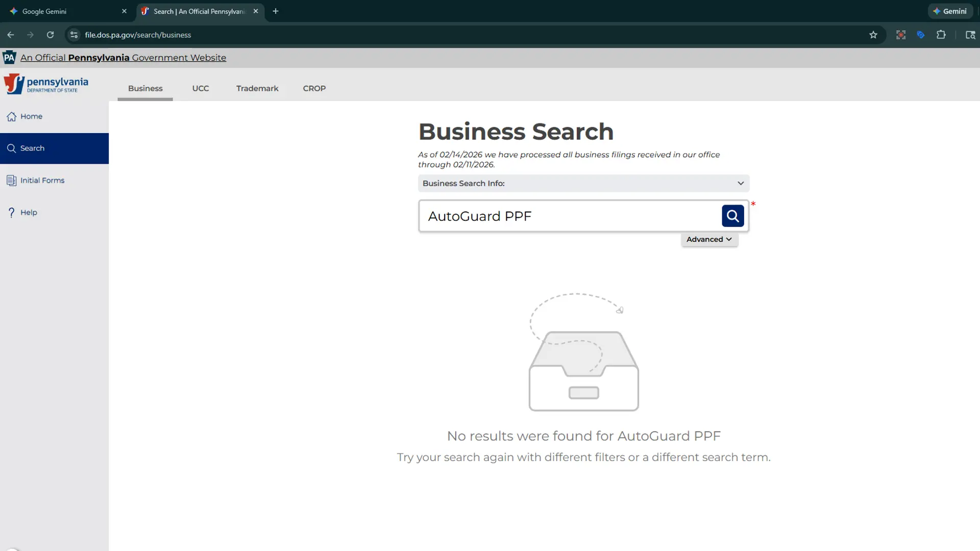
Task: Click the official Pennsylvania government website link
Action: pos(123,58)
